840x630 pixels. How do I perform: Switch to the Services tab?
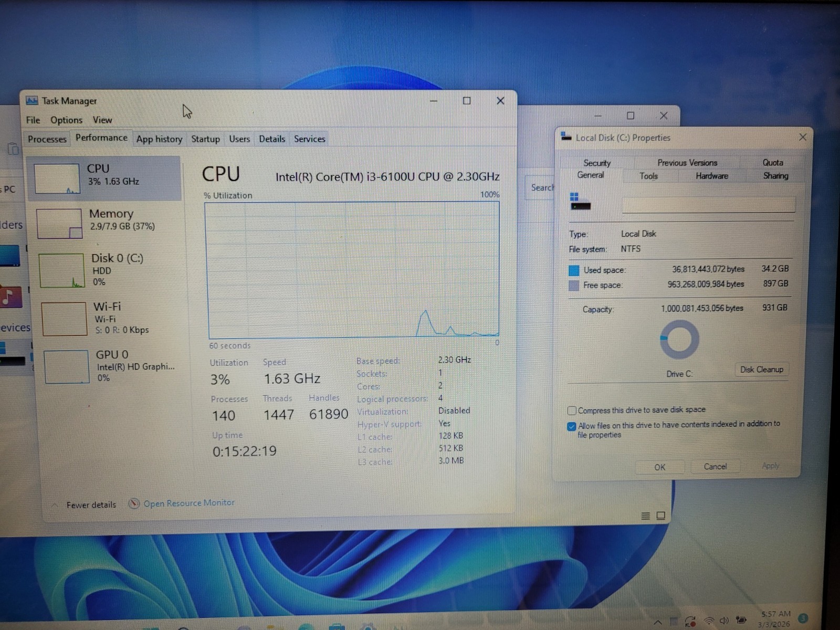[x=309, y=139]
